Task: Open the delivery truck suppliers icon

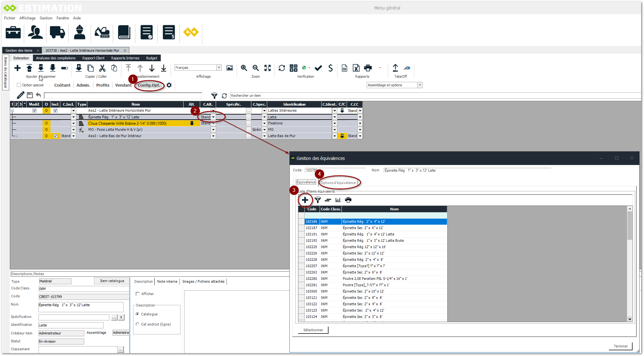Action: point(57,32)
